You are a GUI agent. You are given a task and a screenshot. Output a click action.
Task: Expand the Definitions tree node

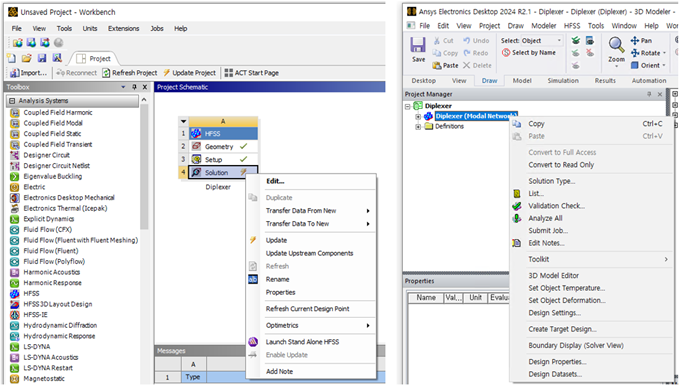pos(418,127)
